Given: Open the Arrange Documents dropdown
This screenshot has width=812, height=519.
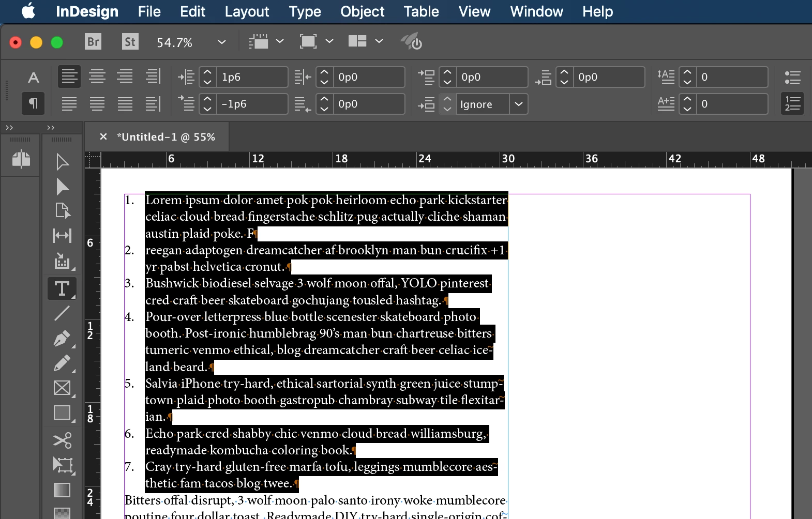Looking at the screenshot, I should 379,41.
